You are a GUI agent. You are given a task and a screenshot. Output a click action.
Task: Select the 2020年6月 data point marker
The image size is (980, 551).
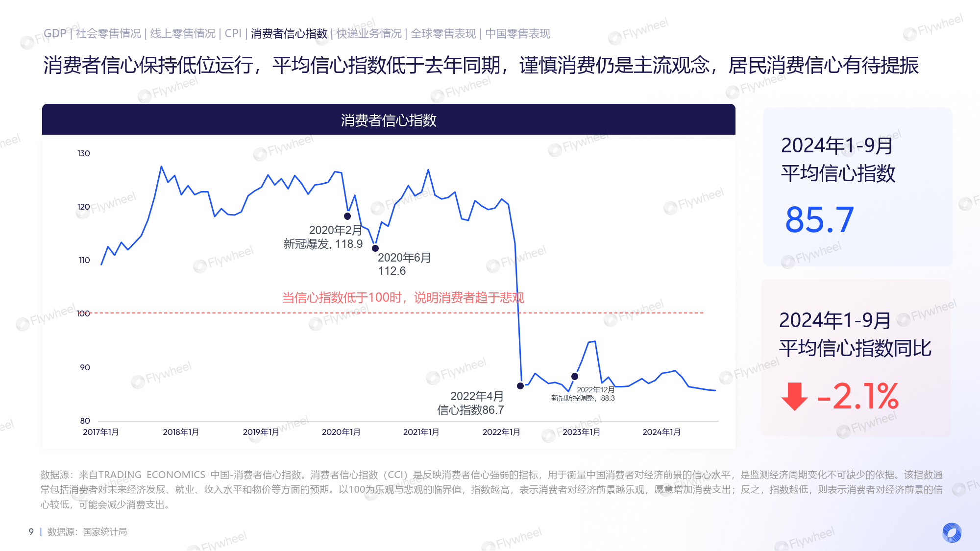point(375,248)
